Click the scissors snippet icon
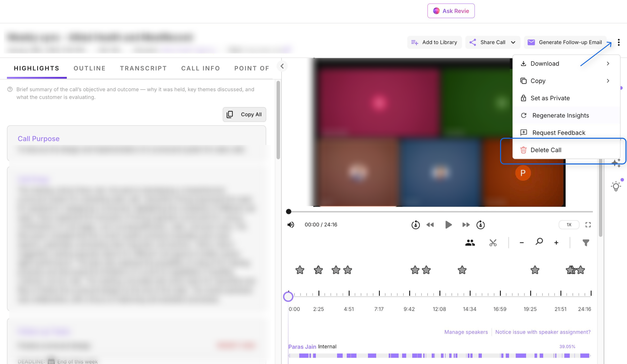 click(493, 243)
